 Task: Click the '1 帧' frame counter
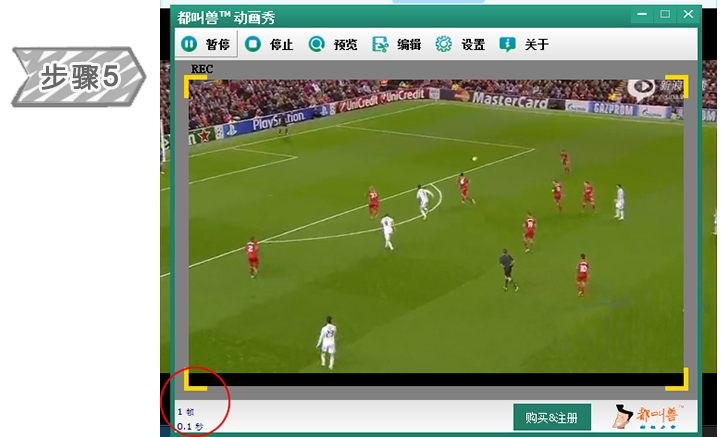click(186, 412)
